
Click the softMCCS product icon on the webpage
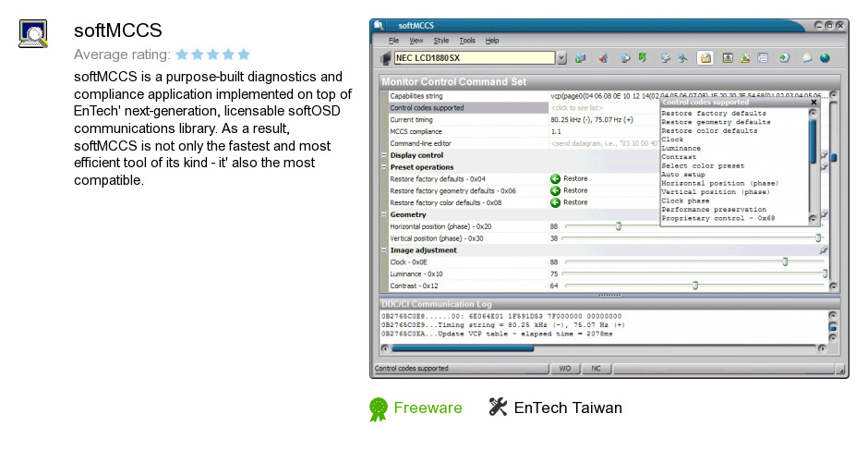coord(33,34)
